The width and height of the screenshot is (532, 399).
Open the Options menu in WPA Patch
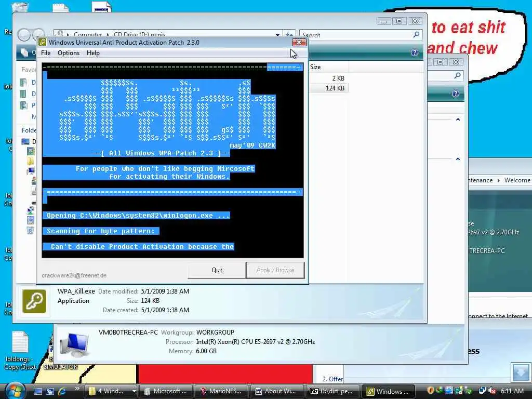pyautogui.click(x=68, y=53)
